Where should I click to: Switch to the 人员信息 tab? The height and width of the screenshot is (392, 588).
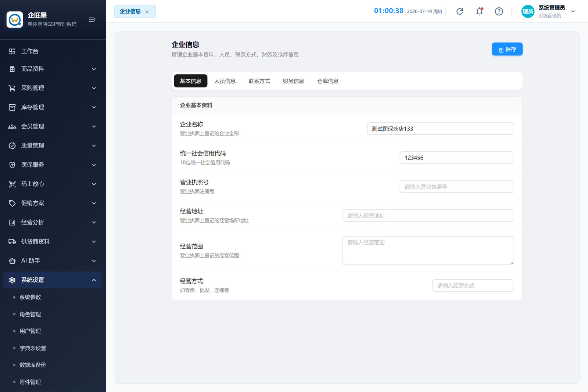click(x=225, y=81)
